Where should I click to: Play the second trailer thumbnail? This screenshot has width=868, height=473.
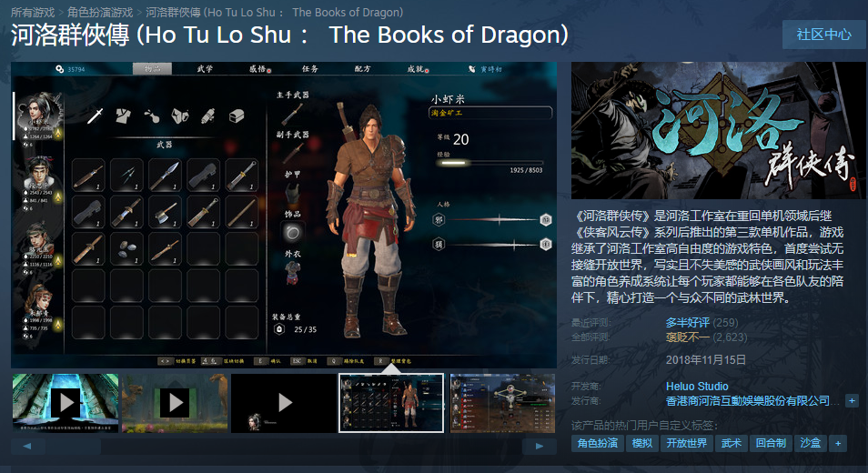click(x=175, y=403)
